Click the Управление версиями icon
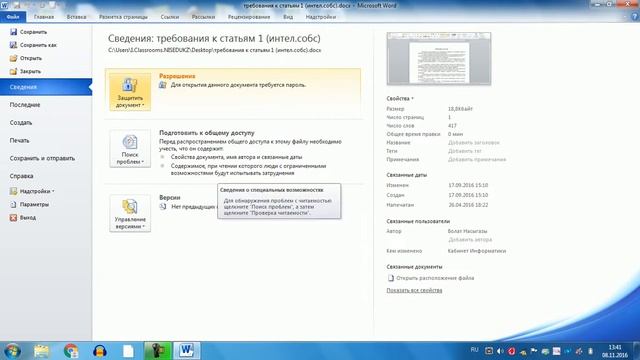 [x=129, y=207]
